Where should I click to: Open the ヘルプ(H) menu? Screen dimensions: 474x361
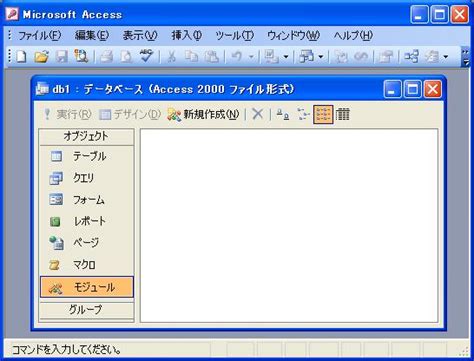pos(353,35)
